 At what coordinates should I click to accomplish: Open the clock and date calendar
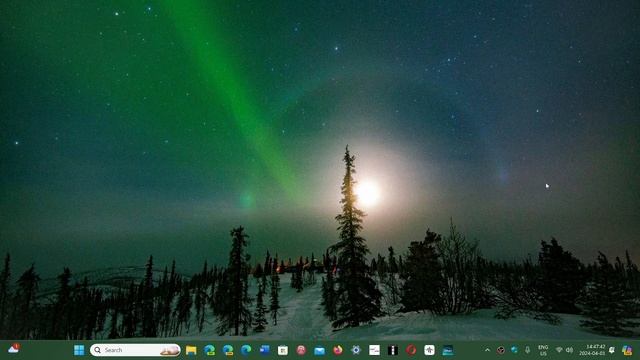592,350
